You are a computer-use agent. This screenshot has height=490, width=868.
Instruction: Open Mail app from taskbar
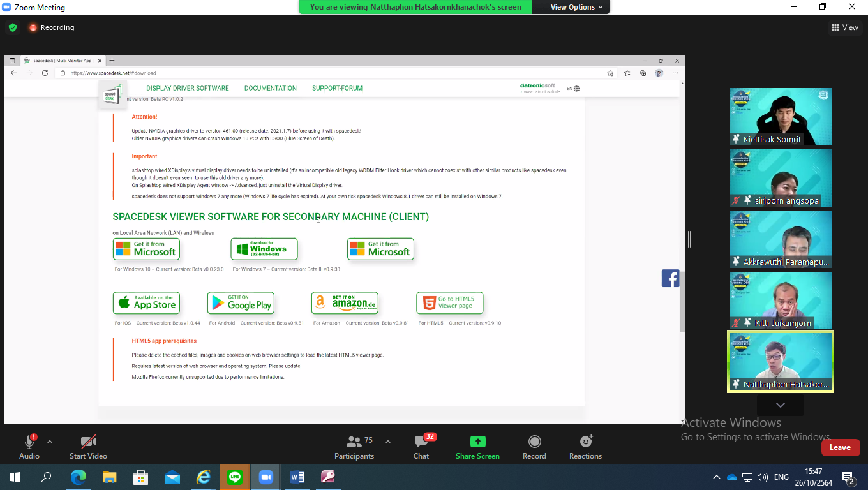point(172,477)
